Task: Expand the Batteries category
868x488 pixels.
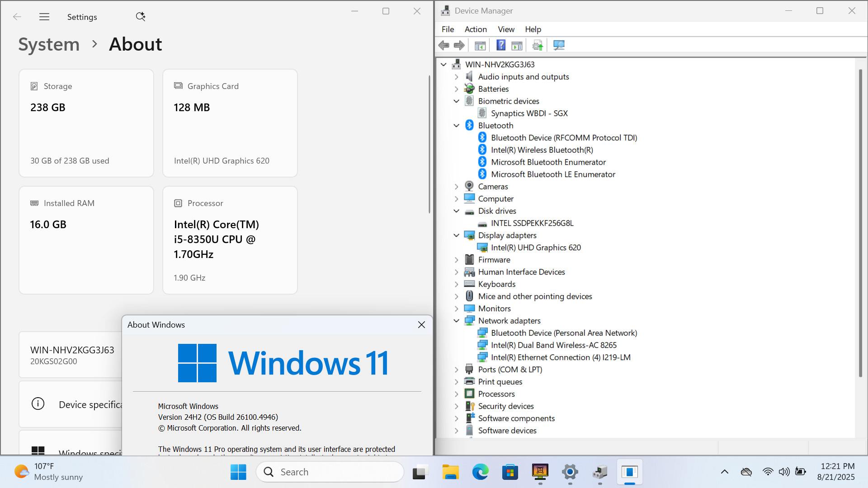Action: pos(457,89)
